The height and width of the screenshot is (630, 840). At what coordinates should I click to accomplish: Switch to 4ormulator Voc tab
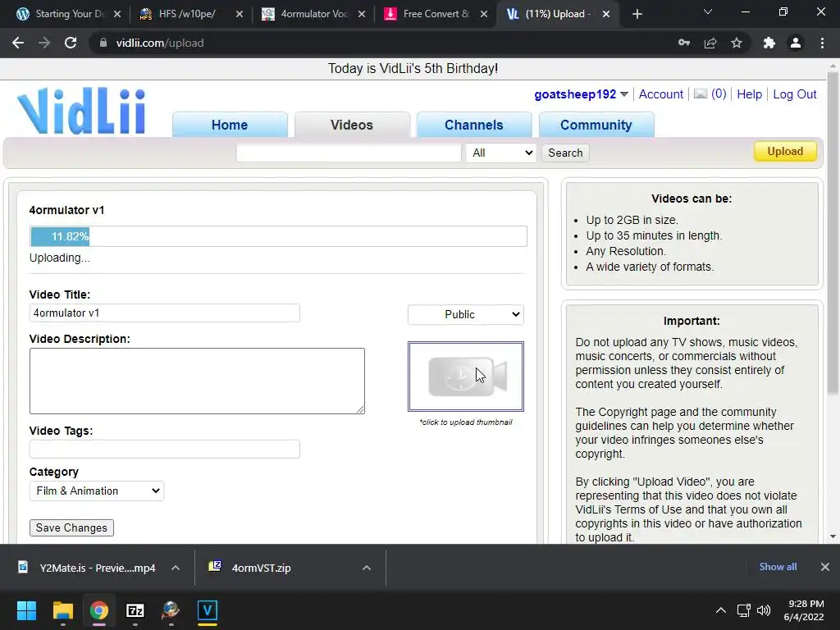coord(313,14)
